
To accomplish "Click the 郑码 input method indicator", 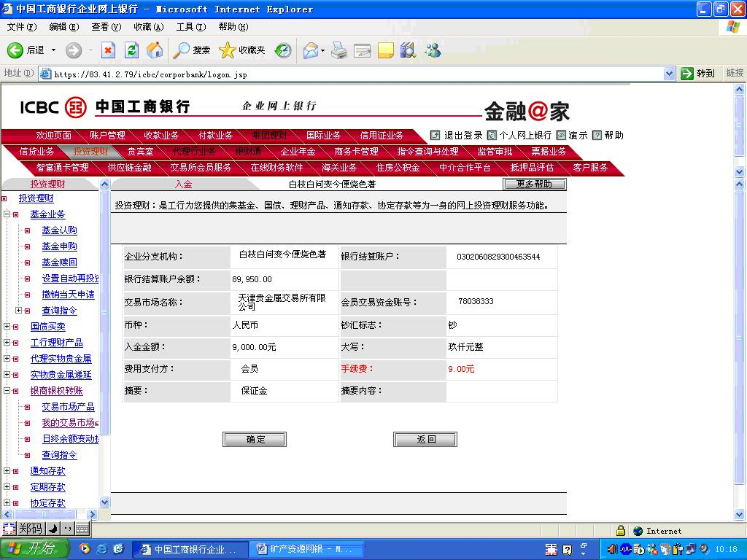I will pyautogui.click(x=30, y=529).
